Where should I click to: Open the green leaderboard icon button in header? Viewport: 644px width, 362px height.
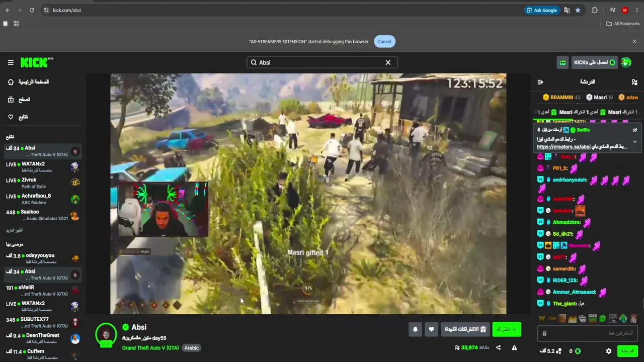click(x=563, y=62)
